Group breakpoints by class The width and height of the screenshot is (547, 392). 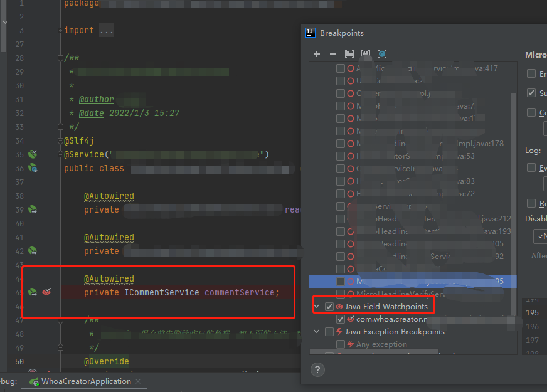[x=382, y=54]
